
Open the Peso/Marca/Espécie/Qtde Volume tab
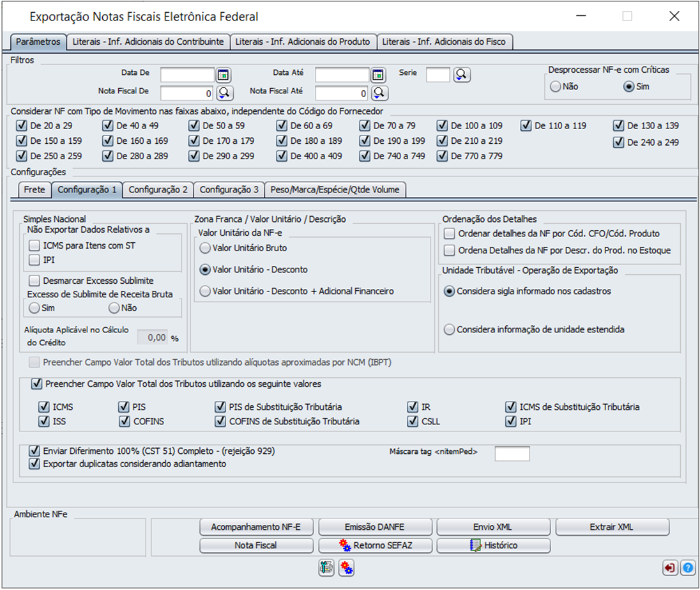click(x=335, y=189)
